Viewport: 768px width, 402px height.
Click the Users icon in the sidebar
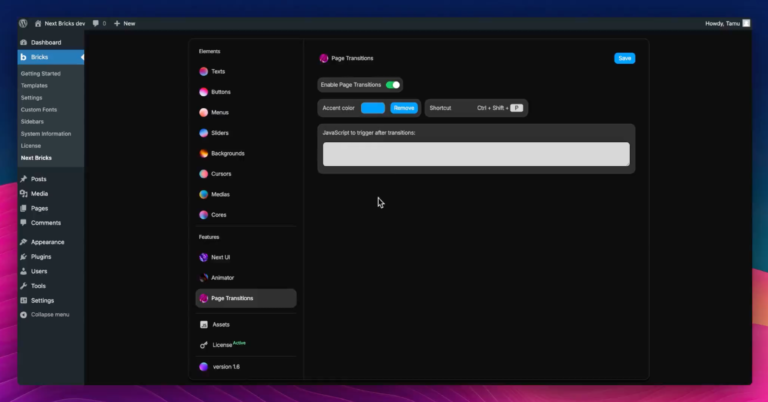[x=24, y=271]
